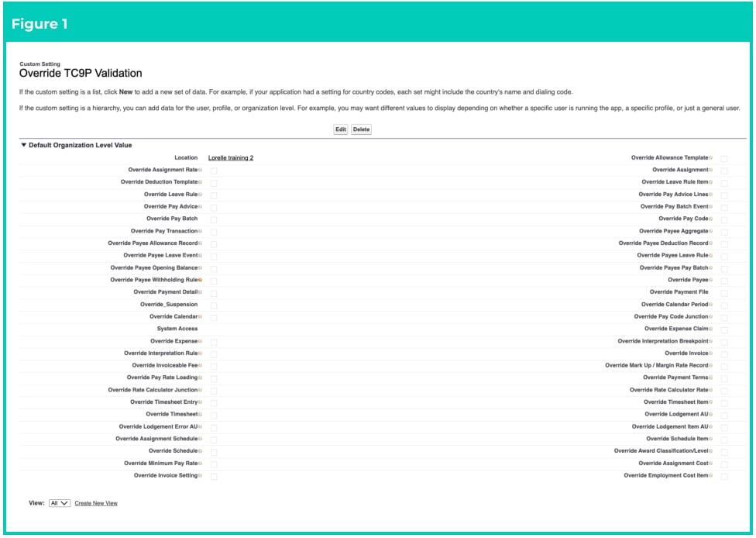
Task: Click help icon beside Override Pay Advice Lines
Action: pyautogui.click(x=710, y=195)
